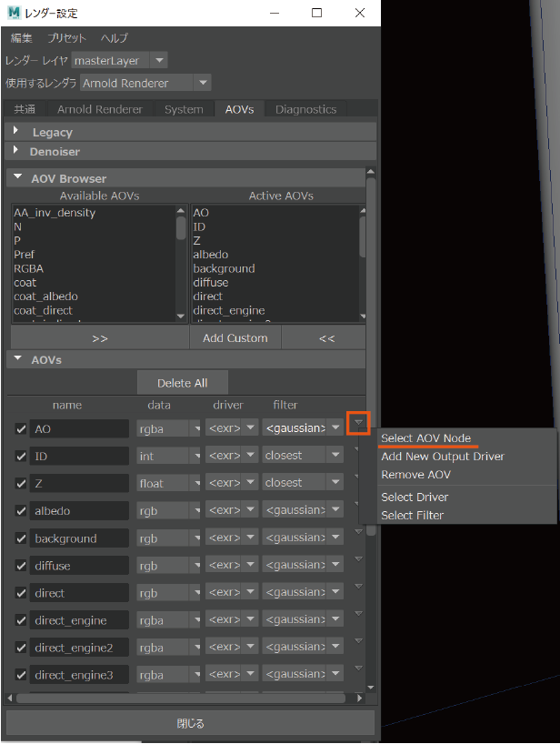The width and height of the screenshot is (560, 744).
Task: Open the Z row closest filter dropdown
Action: point(303,483)
